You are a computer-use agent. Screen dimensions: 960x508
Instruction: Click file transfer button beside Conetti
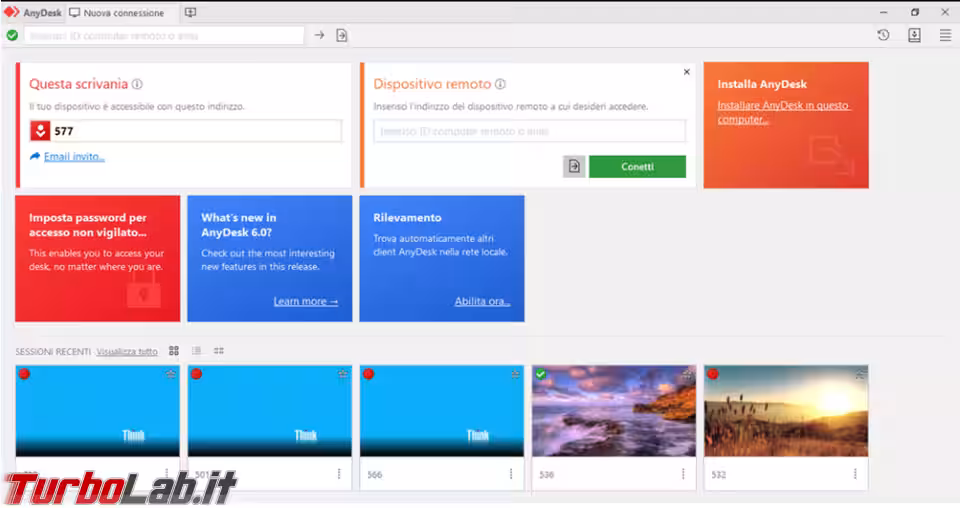pos(574,166)
